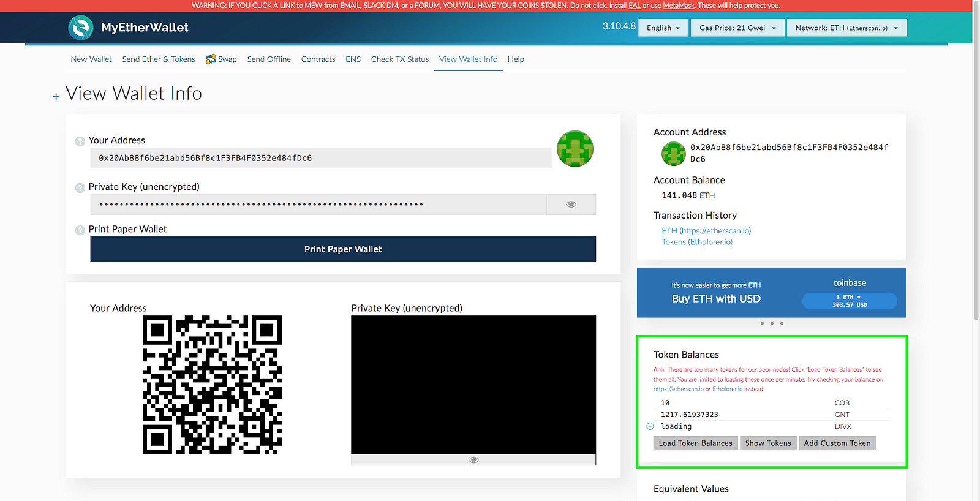Screen dimensions: 980x501
Task: Reveal private key with the eye toggle
Action: pyautogui.click(x=571, y=205)
